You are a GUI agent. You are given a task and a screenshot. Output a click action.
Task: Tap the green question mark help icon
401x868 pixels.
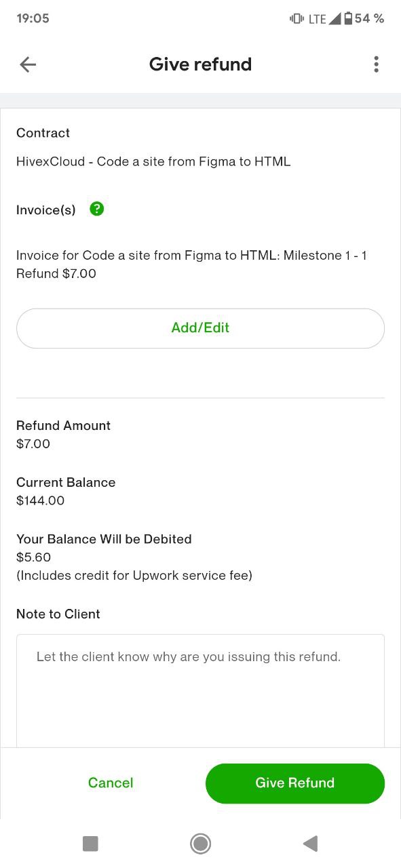click(97, 209)
